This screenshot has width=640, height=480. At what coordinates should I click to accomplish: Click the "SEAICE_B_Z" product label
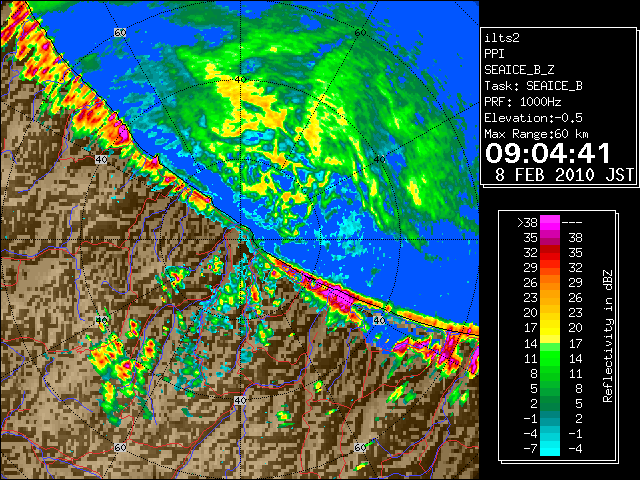(x=519, y=70)
